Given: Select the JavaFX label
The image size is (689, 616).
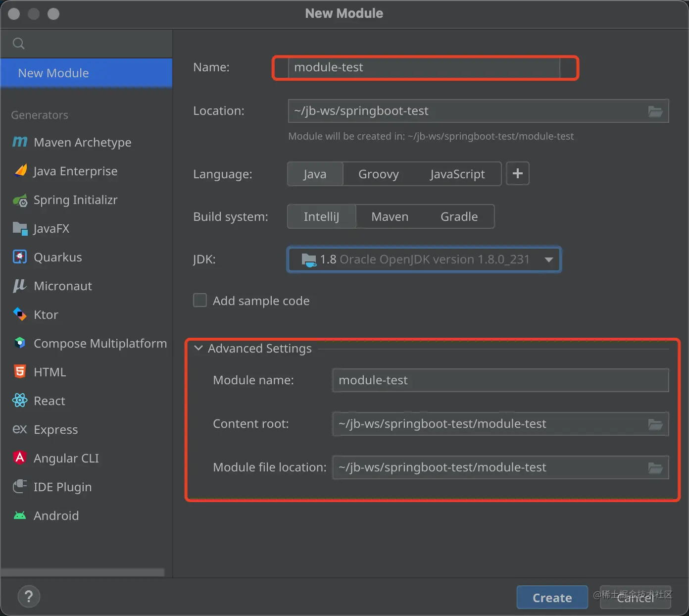Looking at the screenshot, I should (51, 229).
